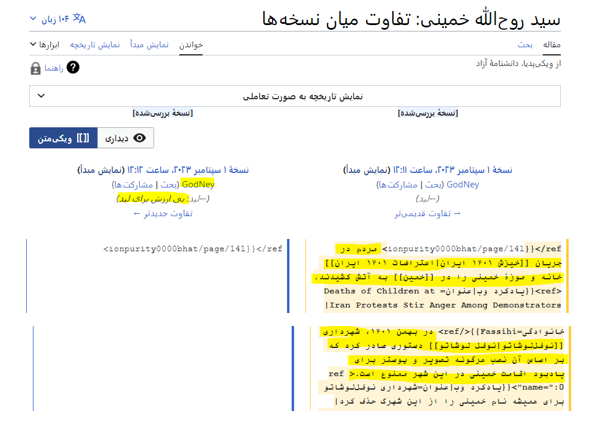The height and width of the screenshot is (438, 597).
Task: Open the نمایش مبدأ view source tab
Action: pos(149,45)
